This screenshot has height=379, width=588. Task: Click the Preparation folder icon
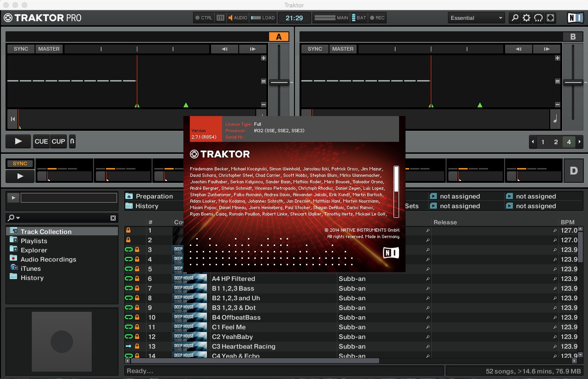click(129, 196)
